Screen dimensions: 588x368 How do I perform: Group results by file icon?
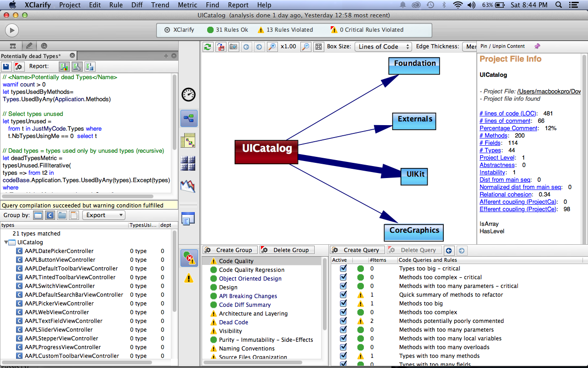click(x=73, y=215)
